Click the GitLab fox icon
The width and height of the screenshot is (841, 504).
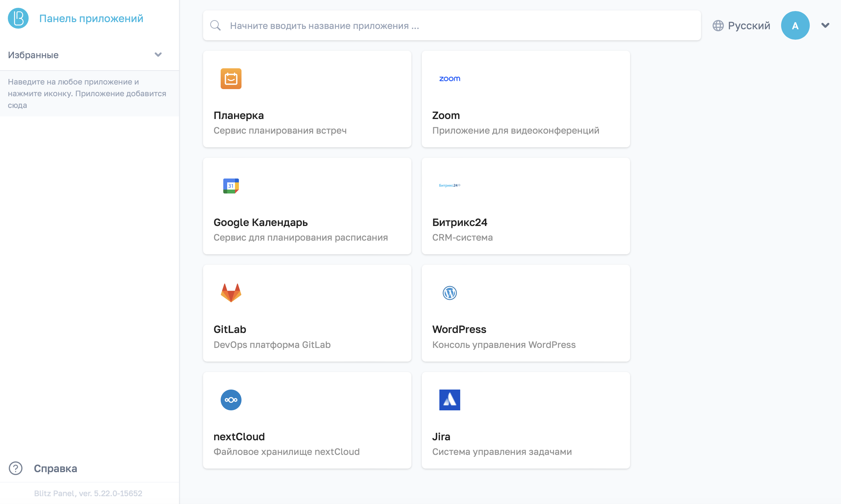pyautogui.click(x=231, y=293)
